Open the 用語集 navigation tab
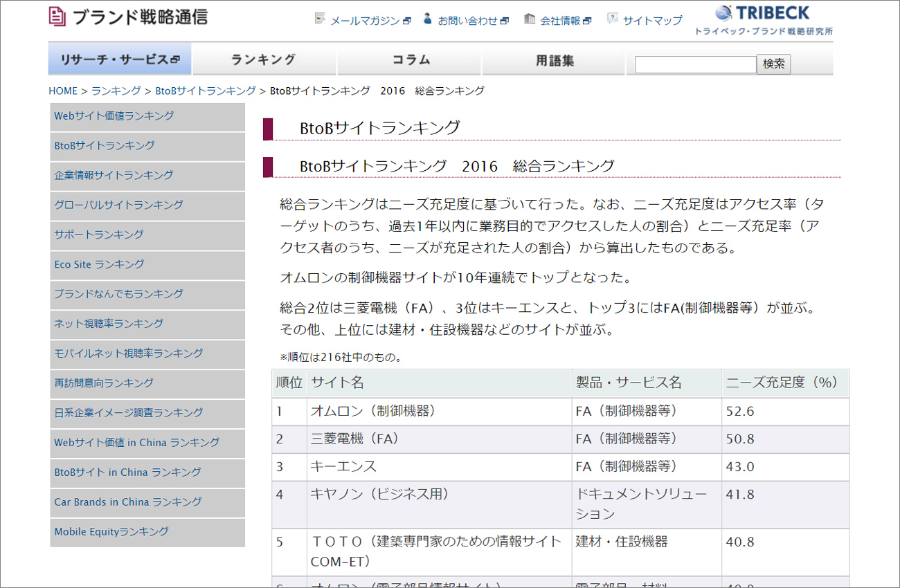Image resolution: width=900 pixels, height=588 pixels. 554,59
